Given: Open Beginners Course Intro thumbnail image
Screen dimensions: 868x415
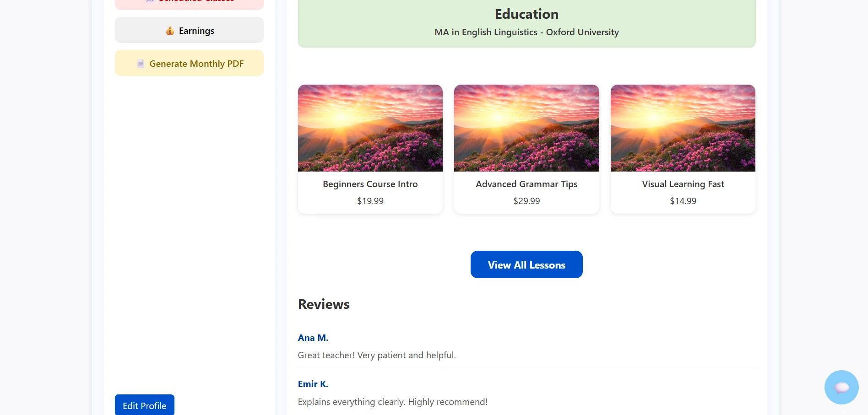Looking at the screenshot, I should click(x=370, y=128).
